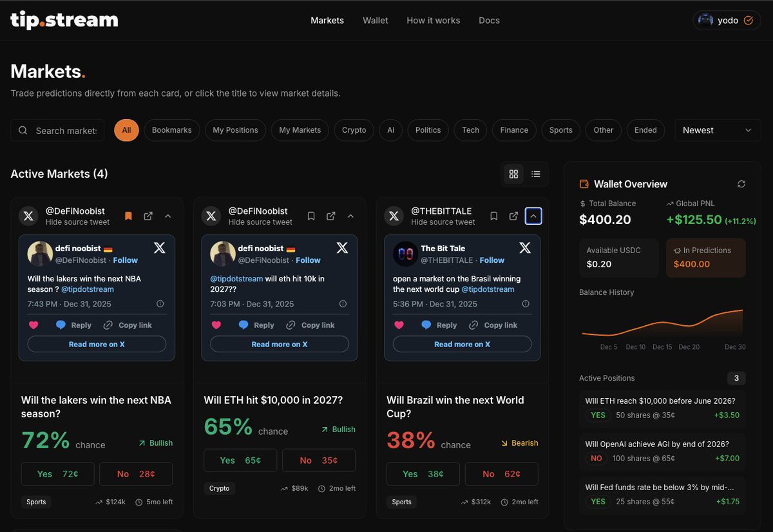773x532 pixels.
Task: Select the All filter chip
Action: [x=126, y=130]
